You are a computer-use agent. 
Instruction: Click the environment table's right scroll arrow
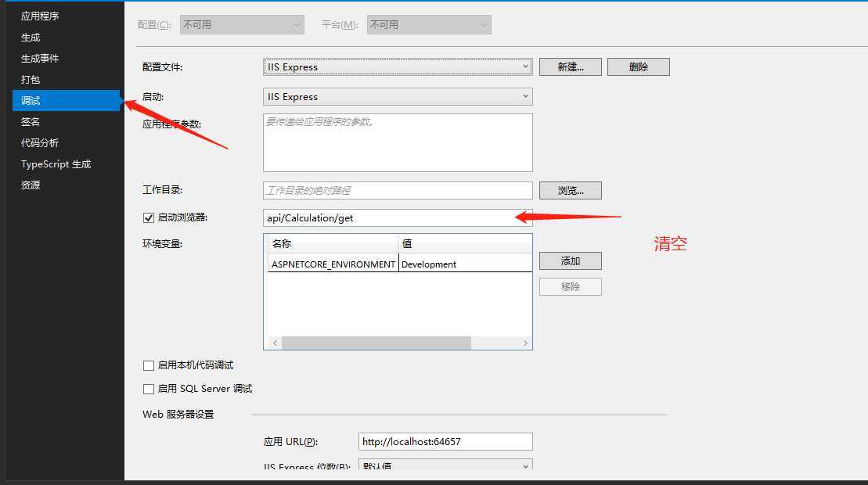click(x=524, y=343)
